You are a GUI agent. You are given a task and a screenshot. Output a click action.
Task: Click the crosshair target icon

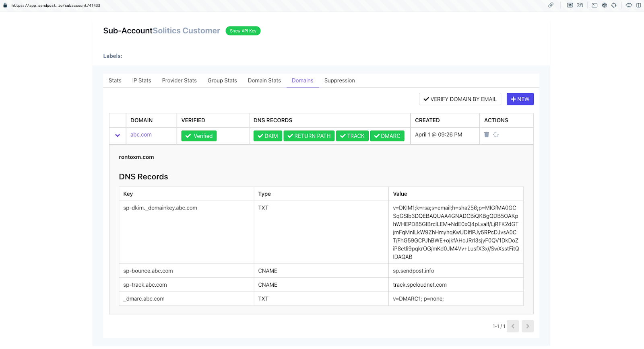pyautogui.click(x=614, y=5)
